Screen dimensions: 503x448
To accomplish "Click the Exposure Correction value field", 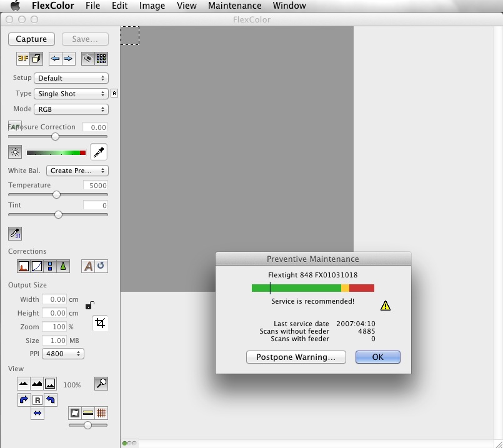I will (x=95, y=127).
